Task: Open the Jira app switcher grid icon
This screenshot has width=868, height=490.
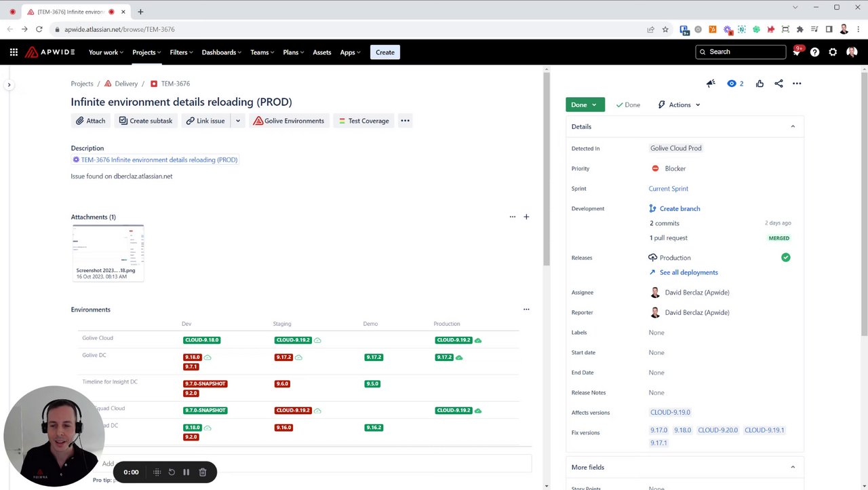Action: 14,52
